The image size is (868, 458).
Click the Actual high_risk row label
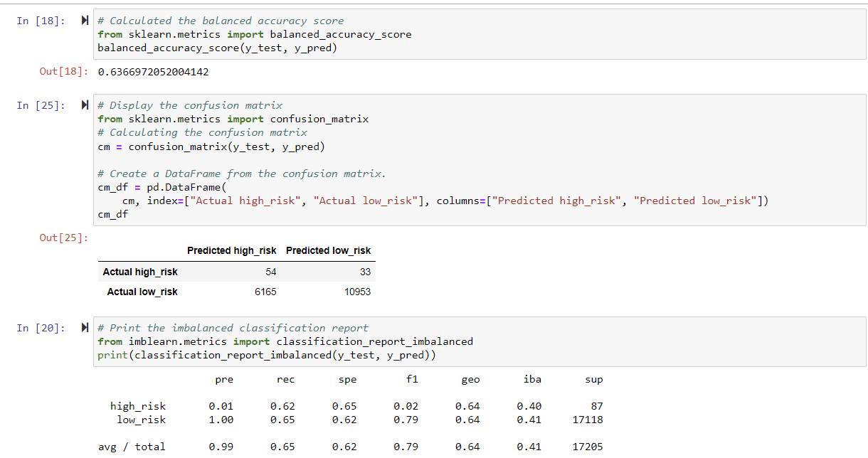(140, 272)
